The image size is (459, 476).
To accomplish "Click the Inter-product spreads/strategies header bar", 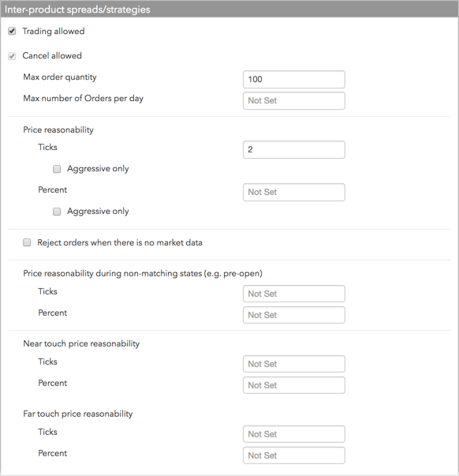I will pyautogui.click(x=229, y=9).
